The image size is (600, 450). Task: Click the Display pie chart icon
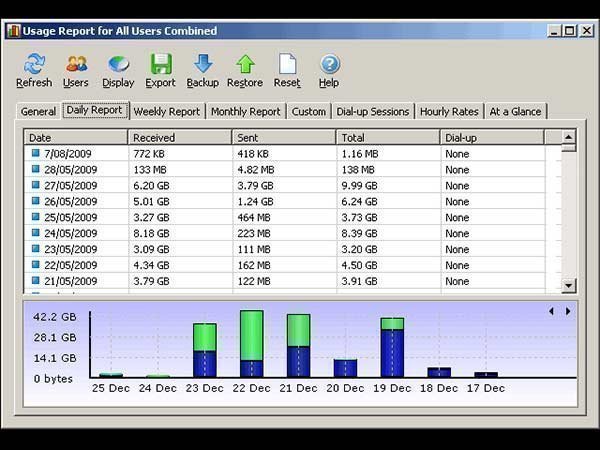pyautogui.click(x=118, y=65)
